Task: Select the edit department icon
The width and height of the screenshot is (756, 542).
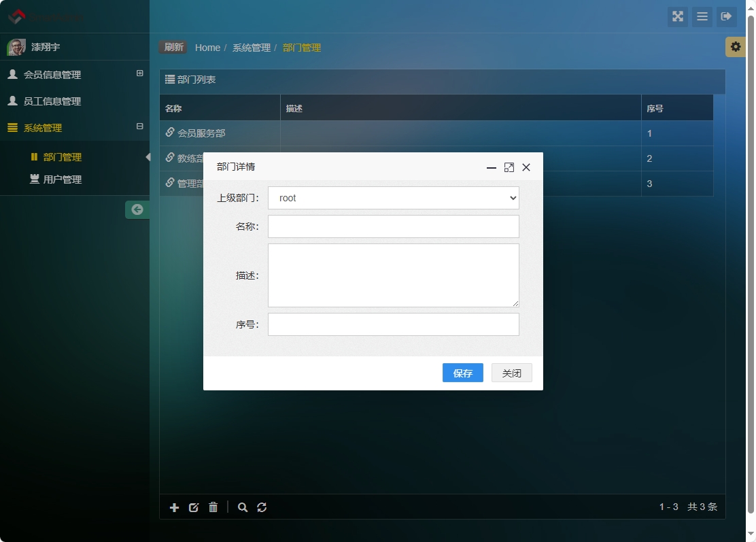Action: 194,507
